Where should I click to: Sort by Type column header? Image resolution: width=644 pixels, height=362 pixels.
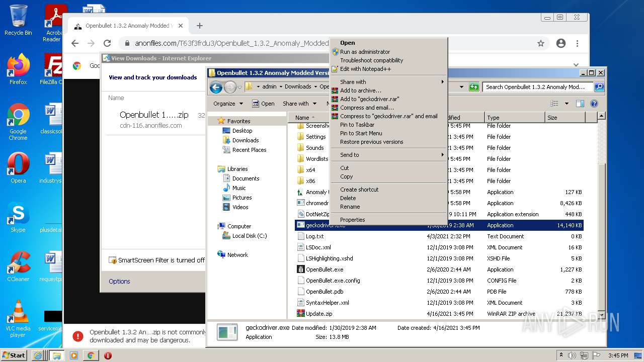tap(515, 118)
